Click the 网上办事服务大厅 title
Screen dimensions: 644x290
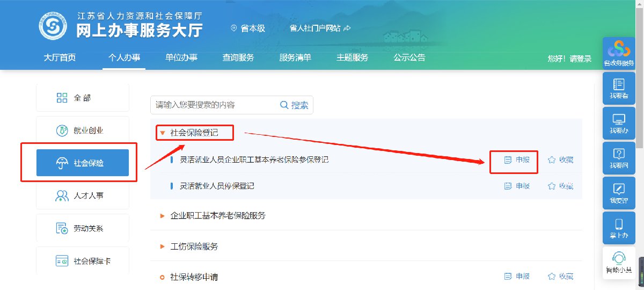click(x=140, y=31)
